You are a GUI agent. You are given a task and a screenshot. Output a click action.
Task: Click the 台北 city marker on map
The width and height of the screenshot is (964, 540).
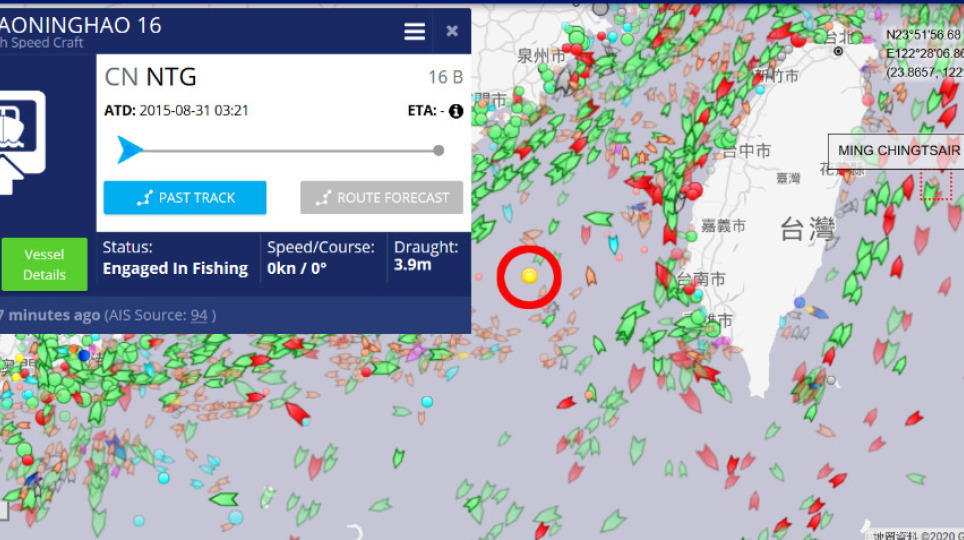click(838, 52)
